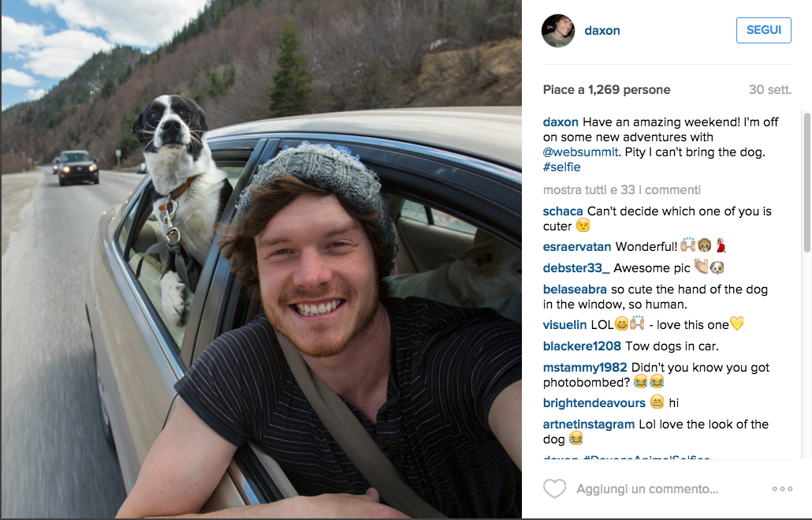Click the #selfie hashtag

561,167
